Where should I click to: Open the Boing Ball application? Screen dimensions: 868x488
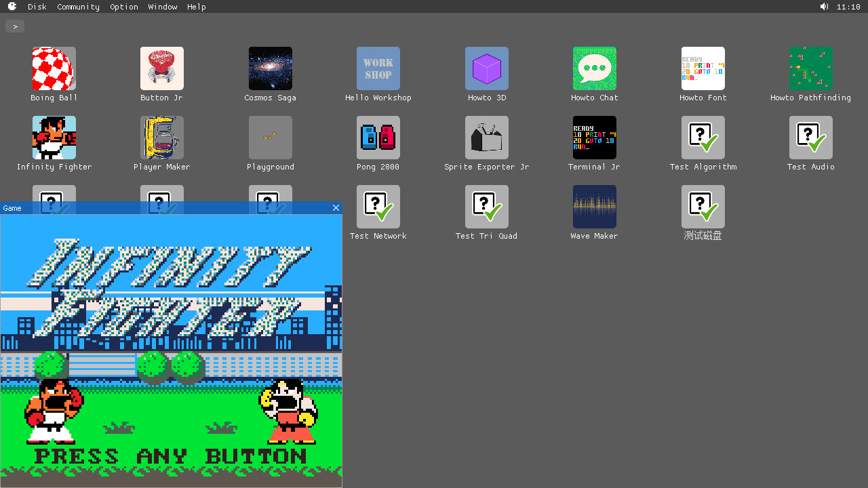(53, 68)
